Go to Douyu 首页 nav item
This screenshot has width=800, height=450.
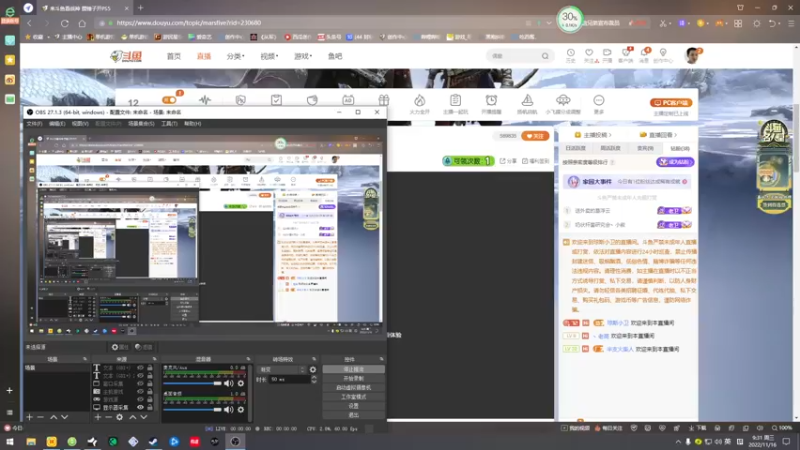[x=174, y=56]
